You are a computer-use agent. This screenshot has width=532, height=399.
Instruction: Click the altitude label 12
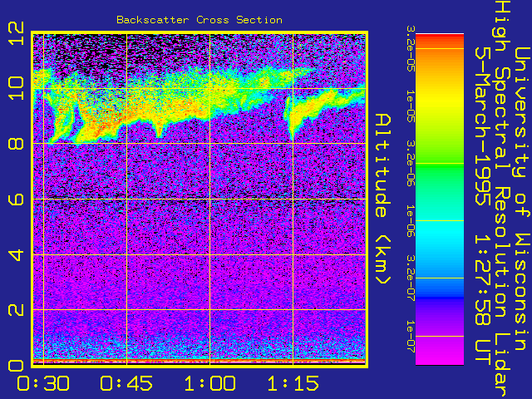16,33
